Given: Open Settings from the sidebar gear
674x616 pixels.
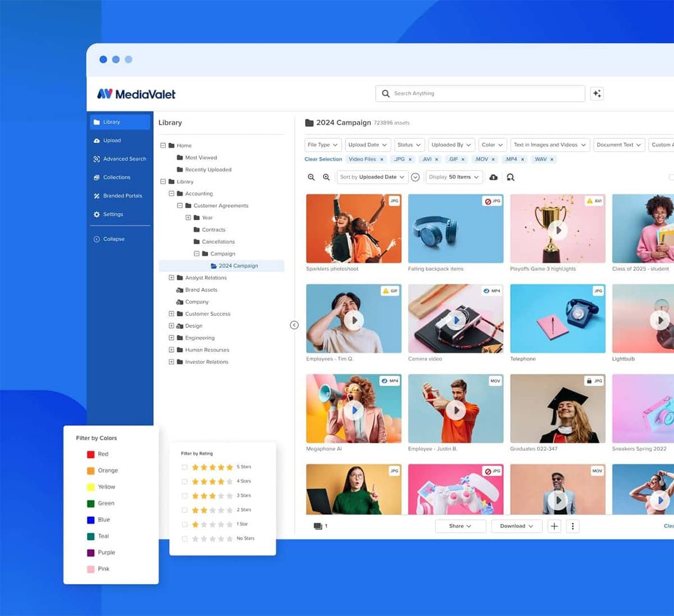Looking at the screenshot, I should point(98,214).
